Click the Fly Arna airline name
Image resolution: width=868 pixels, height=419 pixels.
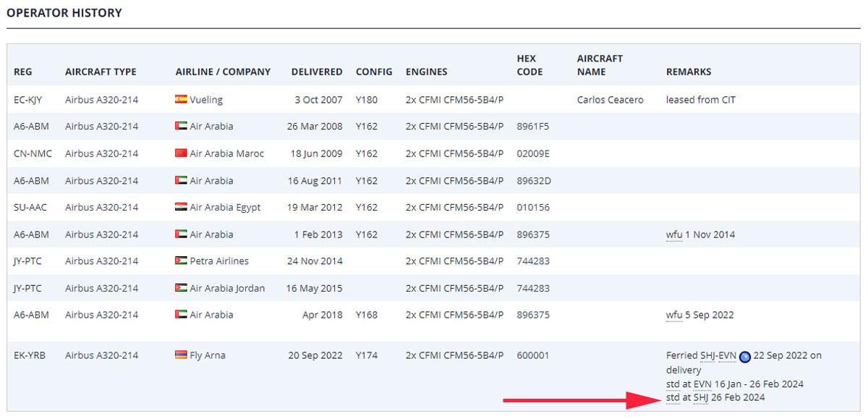click(x=208, y=355)
